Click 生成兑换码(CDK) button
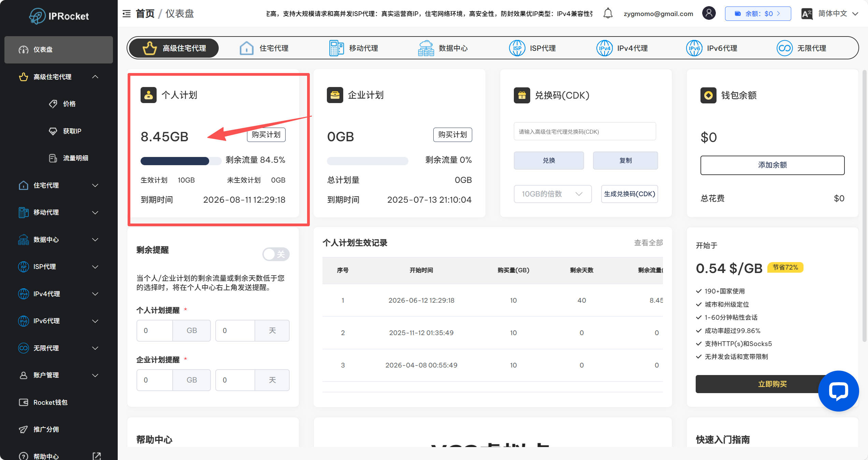 coord(630,194)
